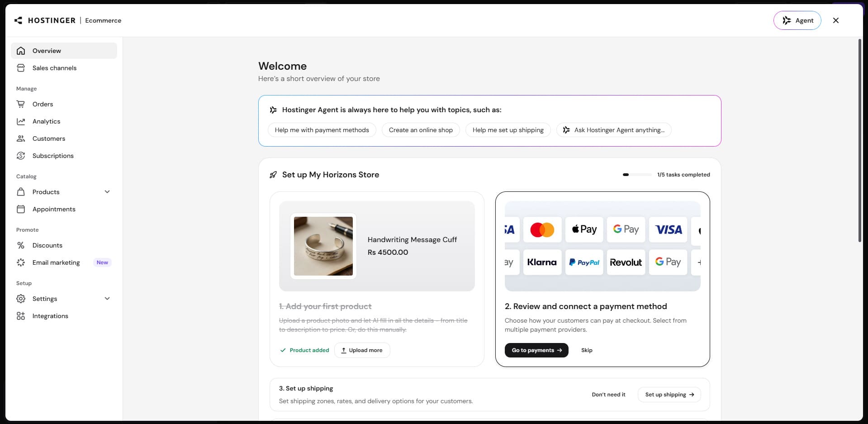Screen dimensions: 868x424
Task: Click the Klarna payment logo
Action: coord(542,262)
